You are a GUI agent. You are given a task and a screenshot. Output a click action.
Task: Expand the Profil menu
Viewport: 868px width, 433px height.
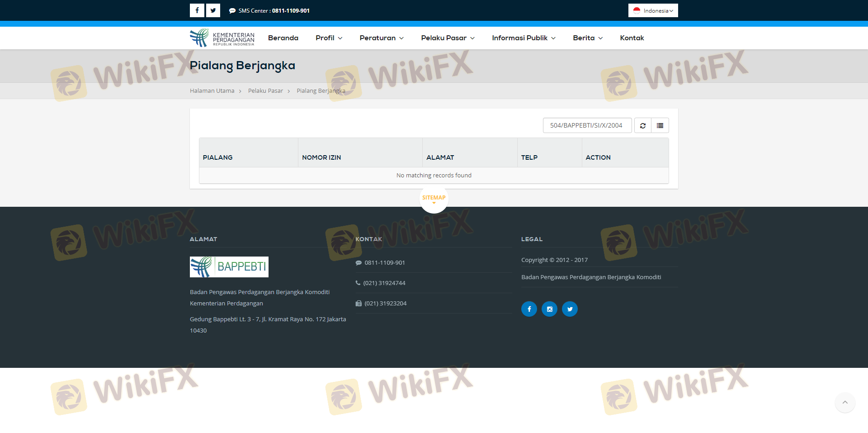click(329, 38)
